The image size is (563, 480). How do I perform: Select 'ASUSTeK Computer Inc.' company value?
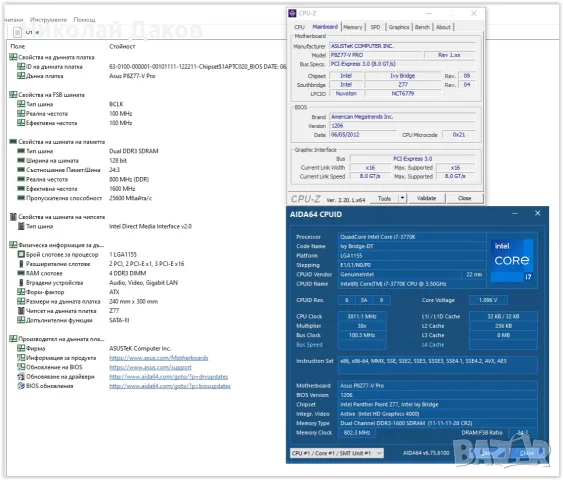point(140,348)
